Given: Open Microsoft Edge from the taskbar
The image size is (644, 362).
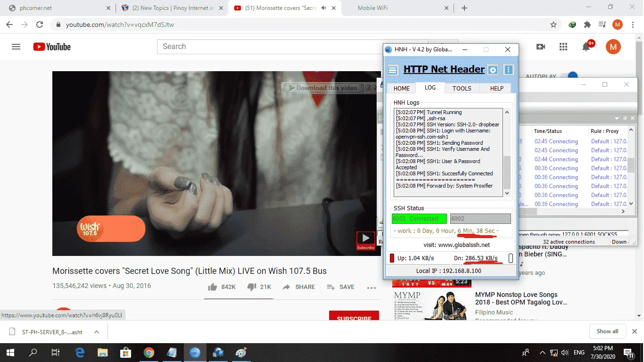Looking at the screenshot, I should (80, 352).
